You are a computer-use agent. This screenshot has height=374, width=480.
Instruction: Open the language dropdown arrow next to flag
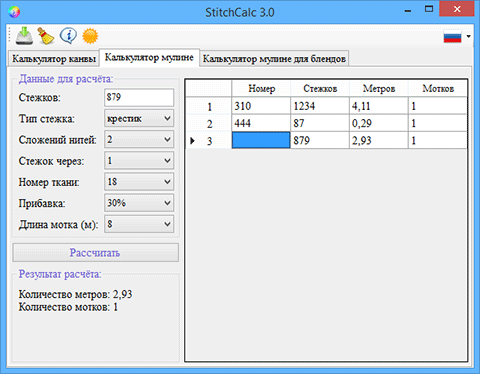click(x=468, y=36)
